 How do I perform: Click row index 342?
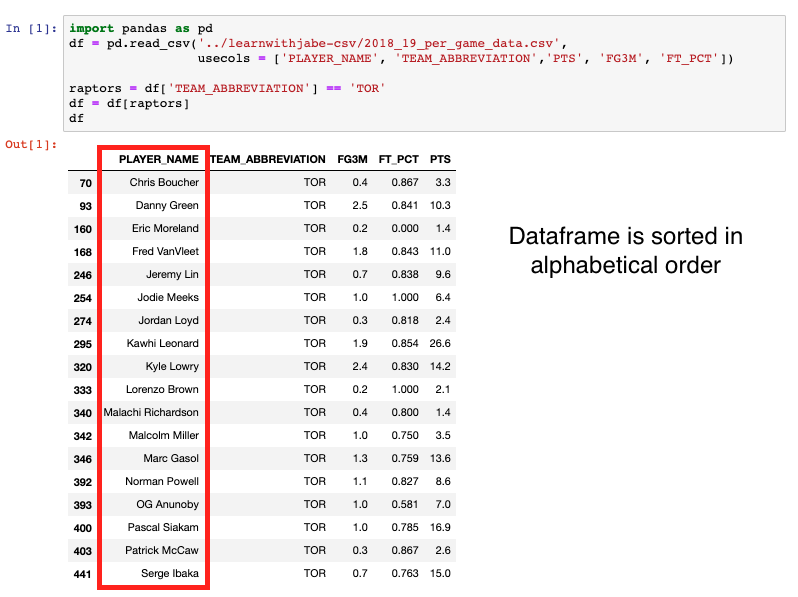click(82, 436)
